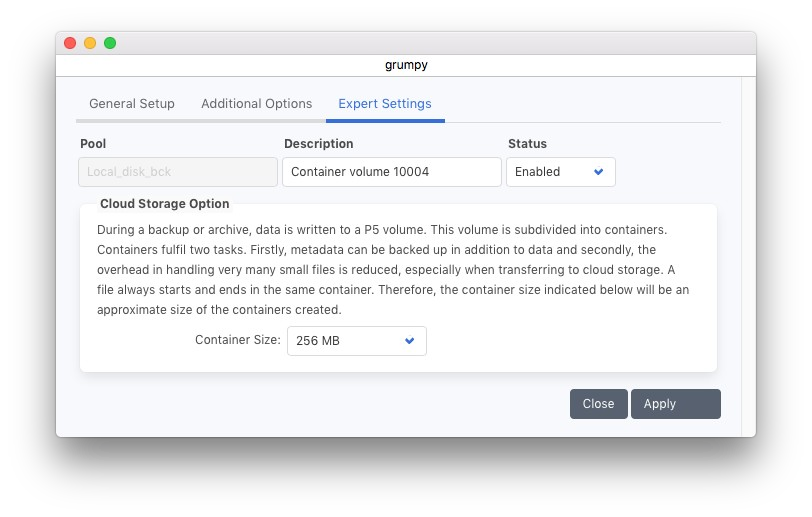Click the vertical scrollbar on the right edge
Image resolution: width=812 pixels, height=517 pixels.
tap(748, 250)
